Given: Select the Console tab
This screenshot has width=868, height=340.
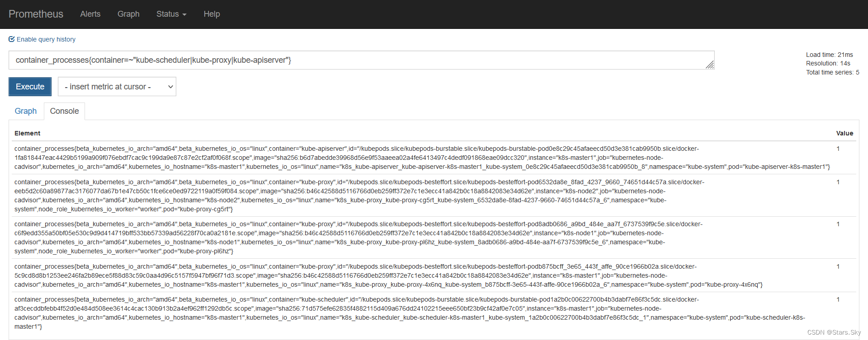Looking at the screenshot, I should pyautogui.click(x=64, y=111).
